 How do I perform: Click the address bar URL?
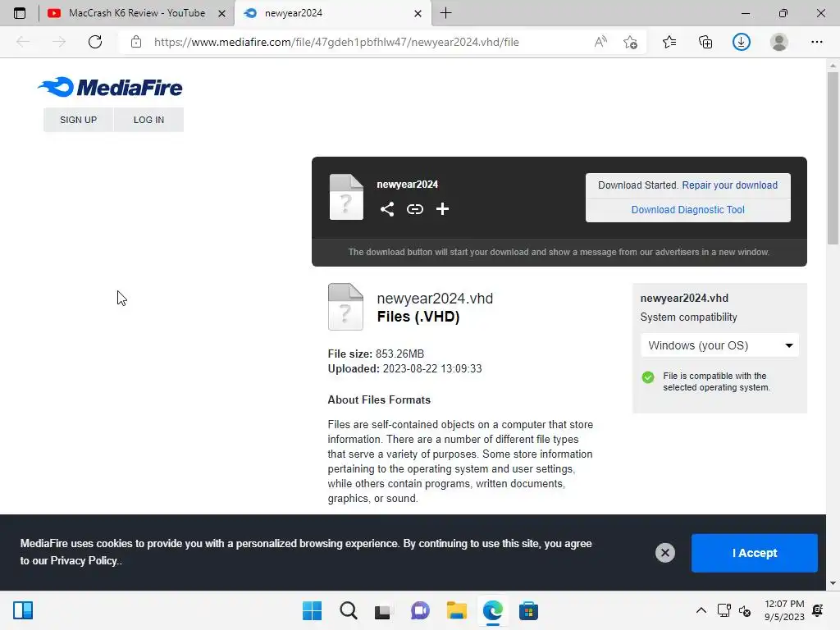click(x=336, y=42)
